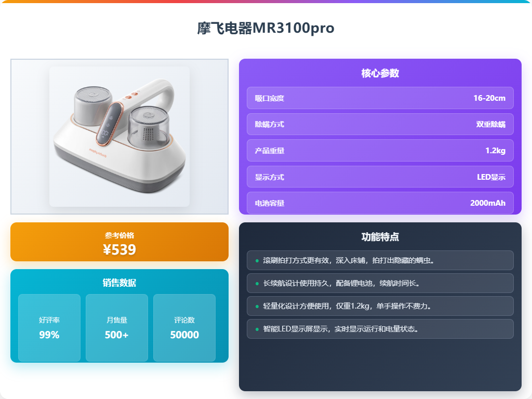Click the green bullet beside 智能LED显示屏
532x399 pixels.
(x=257, y=329)
